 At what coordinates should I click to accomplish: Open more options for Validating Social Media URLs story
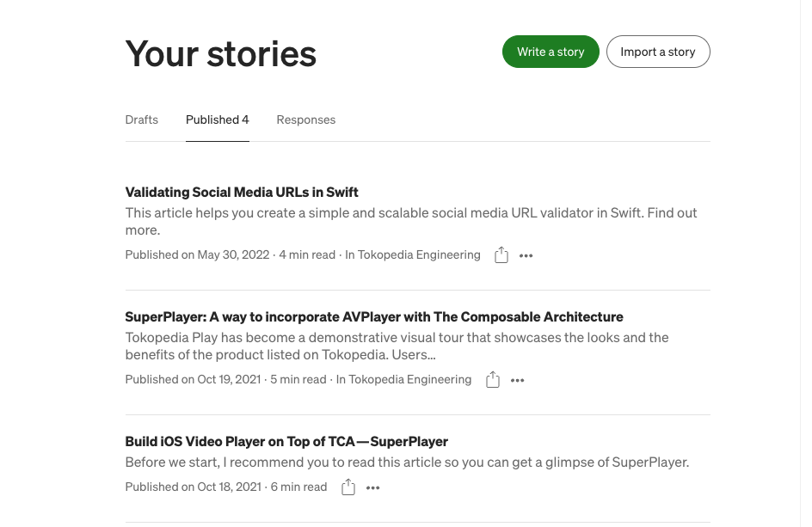point(526,255)
